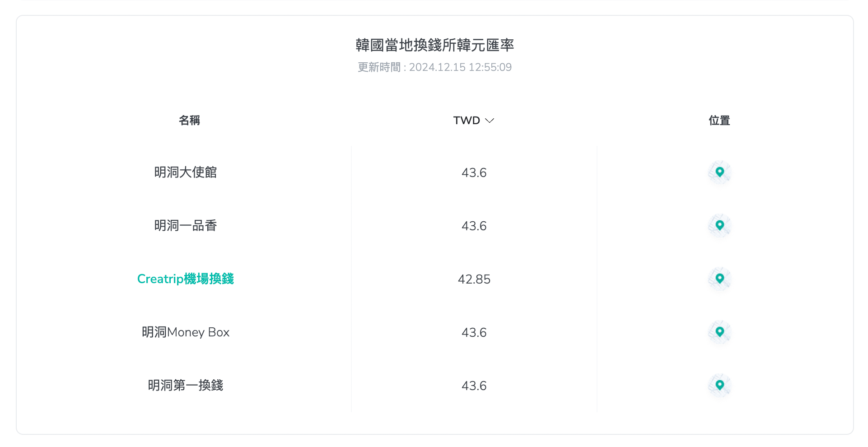
Task: Select the map marker beside Creatrip機場換錢
Action: (719, 279)
